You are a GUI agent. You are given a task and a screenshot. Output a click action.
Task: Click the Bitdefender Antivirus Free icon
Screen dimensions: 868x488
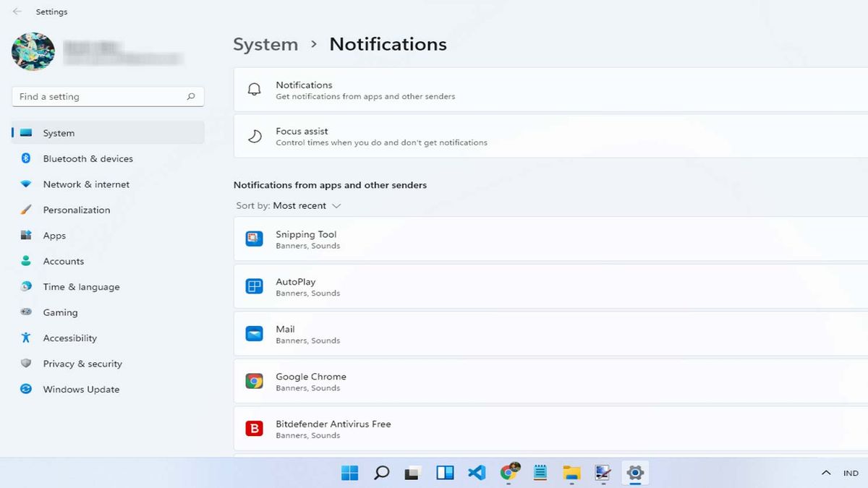tap(253, 428)
